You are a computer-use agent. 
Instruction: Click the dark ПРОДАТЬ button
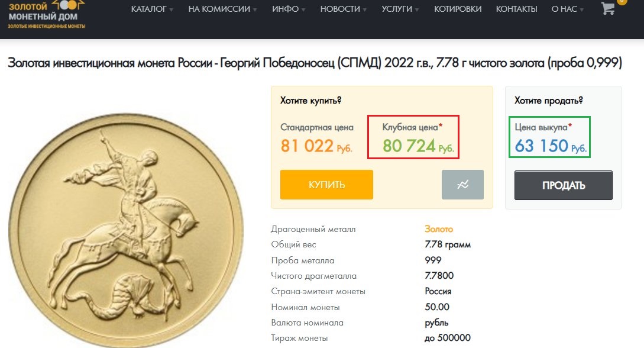(x=564, y=185)
